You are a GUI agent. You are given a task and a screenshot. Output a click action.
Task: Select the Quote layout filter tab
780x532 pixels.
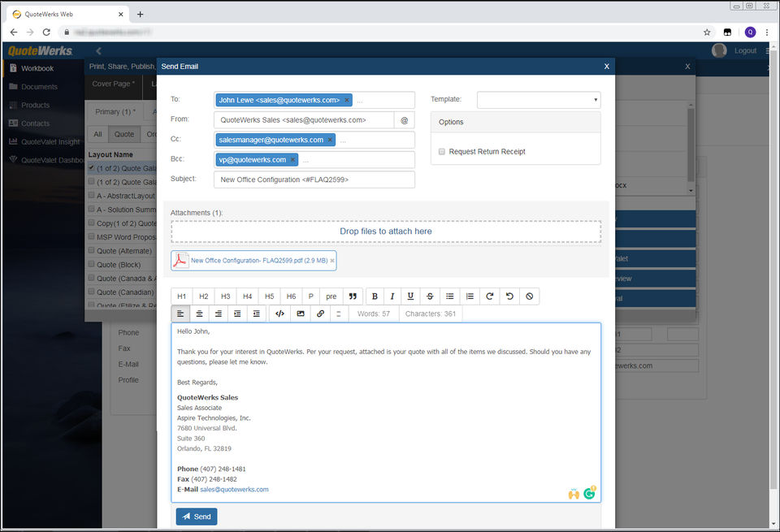coord(124,134)
